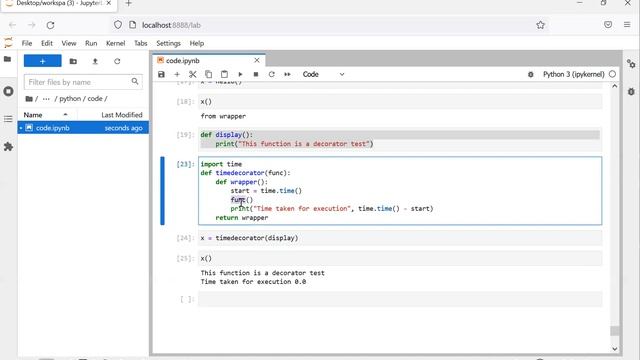Save to Pocket icon in browser toolbar
Viewport: 640px width, 360px height.
tap(608, 25)
